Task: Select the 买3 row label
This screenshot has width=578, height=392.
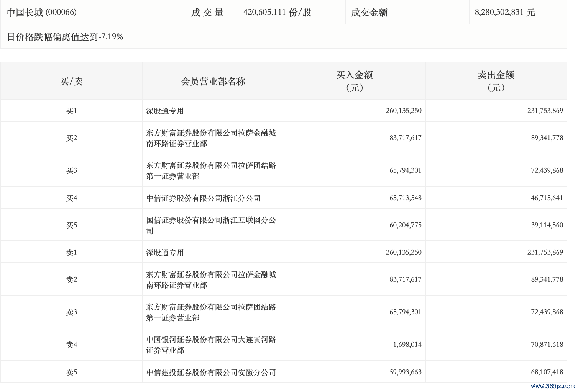Action: coord(71,170)
